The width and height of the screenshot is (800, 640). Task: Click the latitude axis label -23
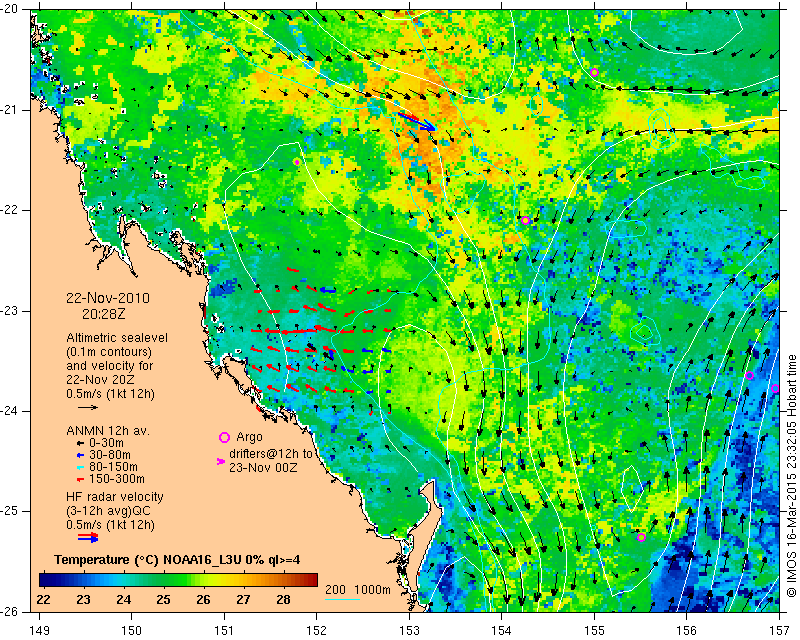[x=8, y=311]
